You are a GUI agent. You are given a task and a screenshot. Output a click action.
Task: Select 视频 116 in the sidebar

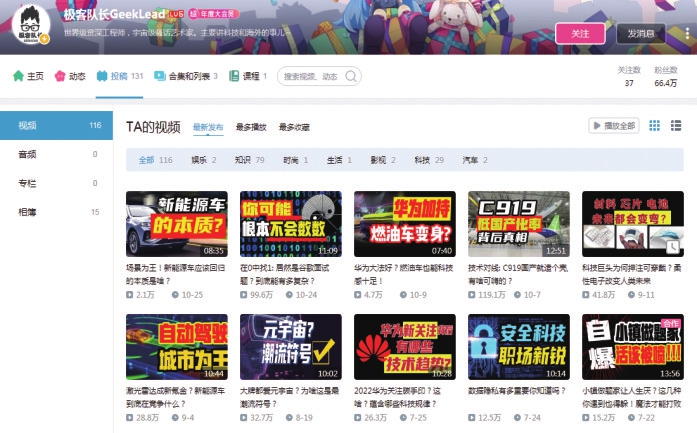click(56, 125)
